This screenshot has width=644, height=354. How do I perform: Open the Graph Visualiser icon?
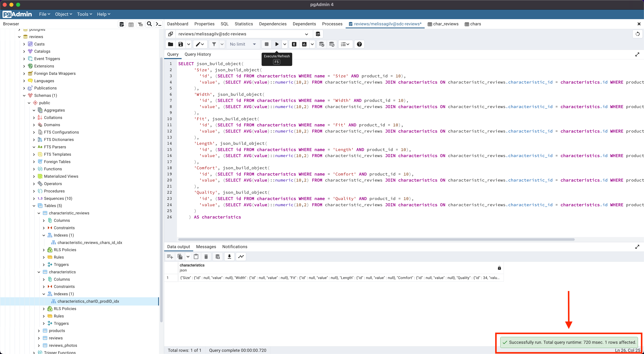tap(241, 257)
